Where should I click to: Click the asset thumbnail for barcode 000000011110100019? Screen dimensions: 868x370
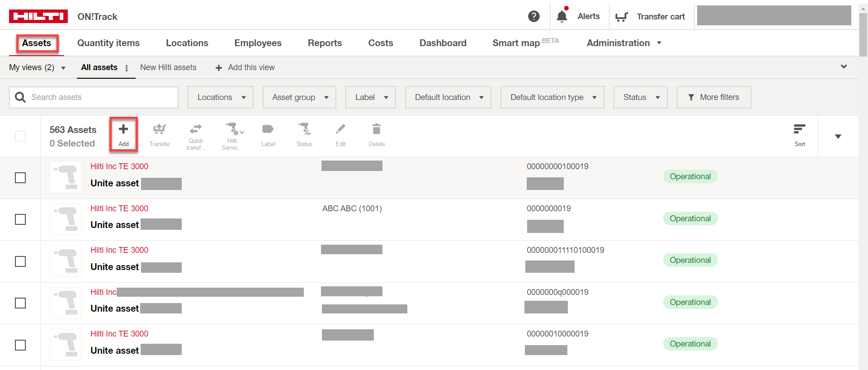(66, 261)
